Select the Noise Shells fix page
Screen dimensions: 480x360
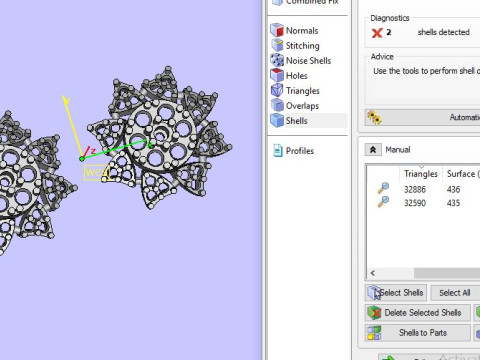[x=308, y=60]
